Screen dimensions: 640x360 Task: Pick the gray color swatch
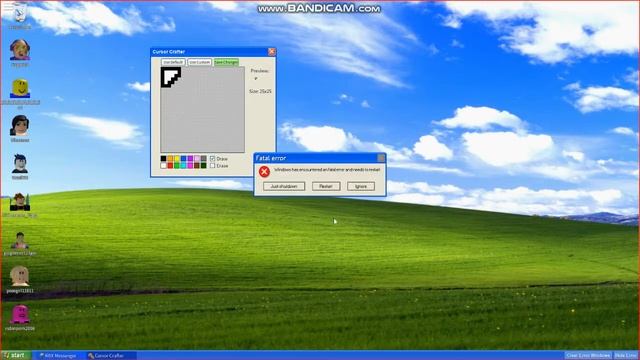203,158
